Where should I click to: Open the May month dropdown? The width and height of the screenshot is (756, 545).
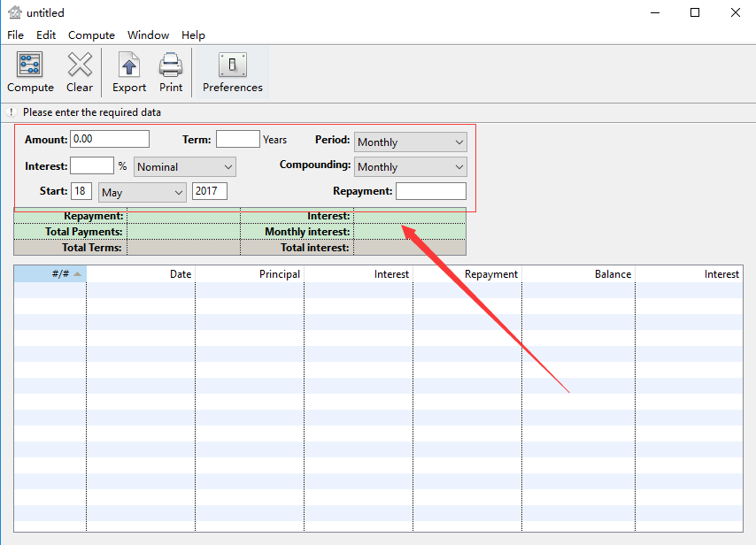coord(142,191)
